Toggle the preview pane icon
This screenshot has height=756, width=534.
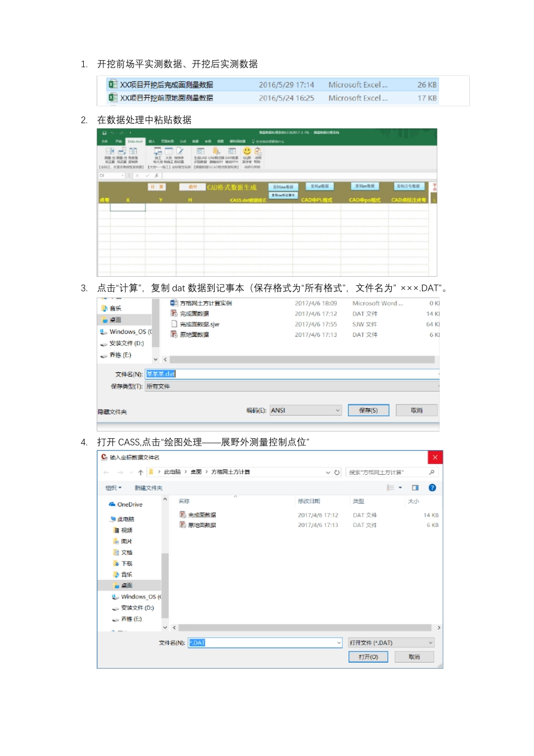pos(415,488)
